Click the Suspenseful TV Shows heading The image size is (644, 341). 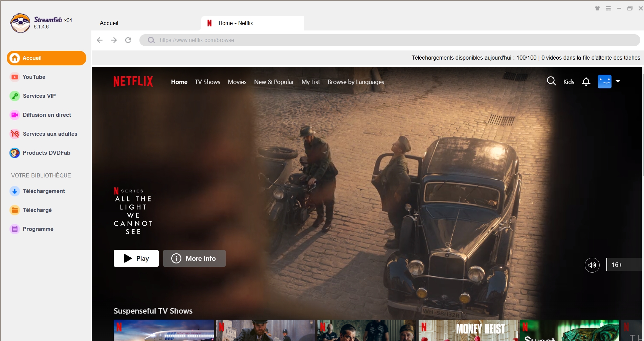(x=153, y=311)
